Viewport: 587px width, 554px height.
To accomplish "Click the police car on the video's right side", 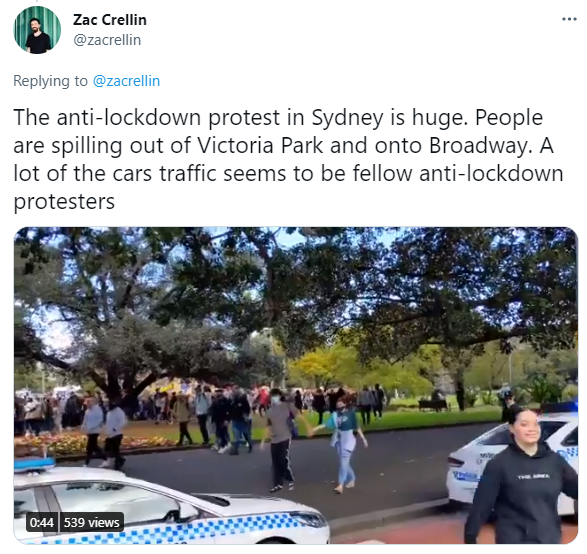I will (513, 460).
